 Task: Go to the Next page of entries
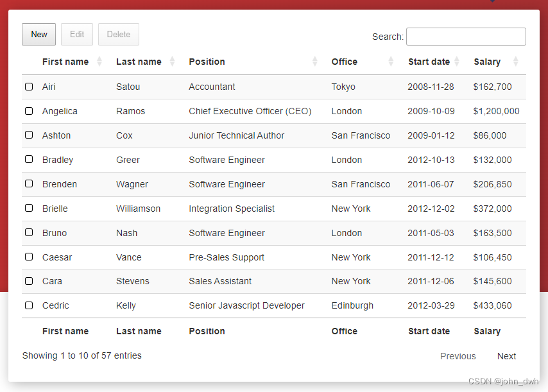506,355
